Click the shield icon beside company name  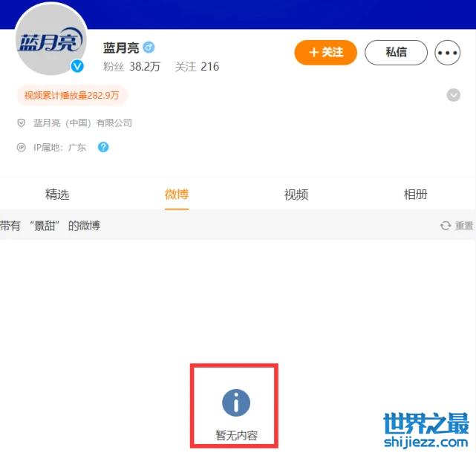[21, 123]
